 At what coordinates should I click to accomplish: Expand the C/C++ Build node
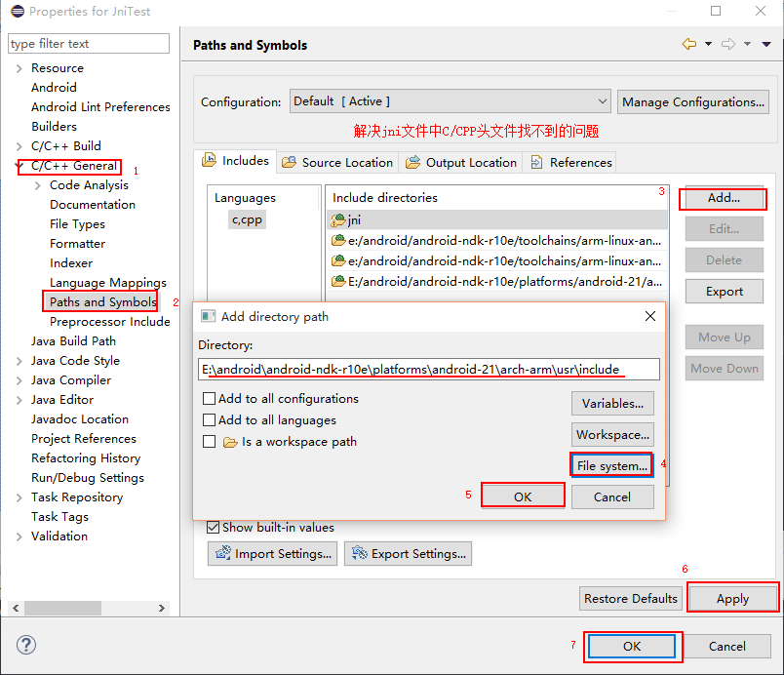coord(19,146)
